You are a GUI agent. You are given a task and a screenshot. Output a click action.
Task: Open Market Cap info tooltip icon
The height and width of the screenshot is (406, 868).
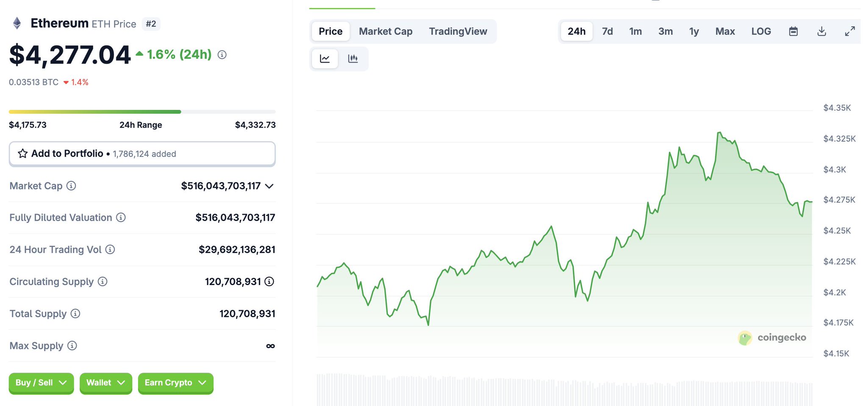pos(72,186)
